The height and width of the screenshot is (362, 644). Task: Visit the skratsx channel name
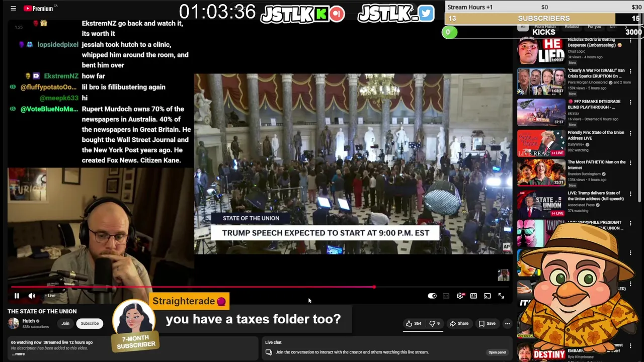click(573, 114)
